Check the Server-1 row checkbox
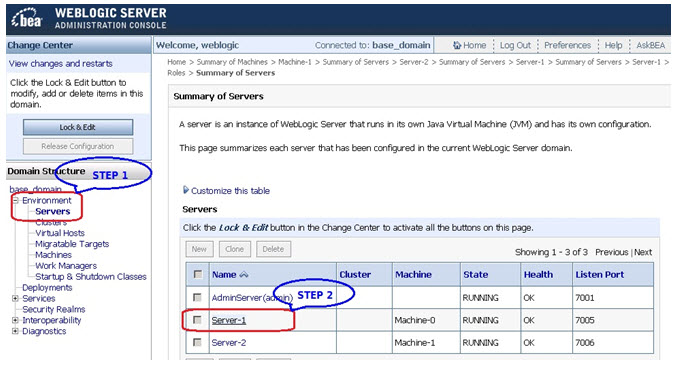Screen dimensions: 679x365 [x=197, y=320]
